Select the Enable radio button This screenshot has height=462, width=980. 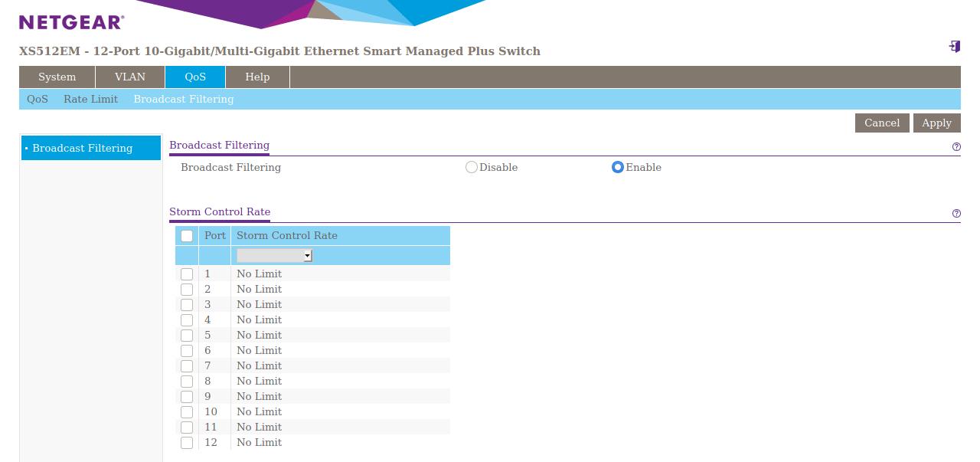pos(618,167)
